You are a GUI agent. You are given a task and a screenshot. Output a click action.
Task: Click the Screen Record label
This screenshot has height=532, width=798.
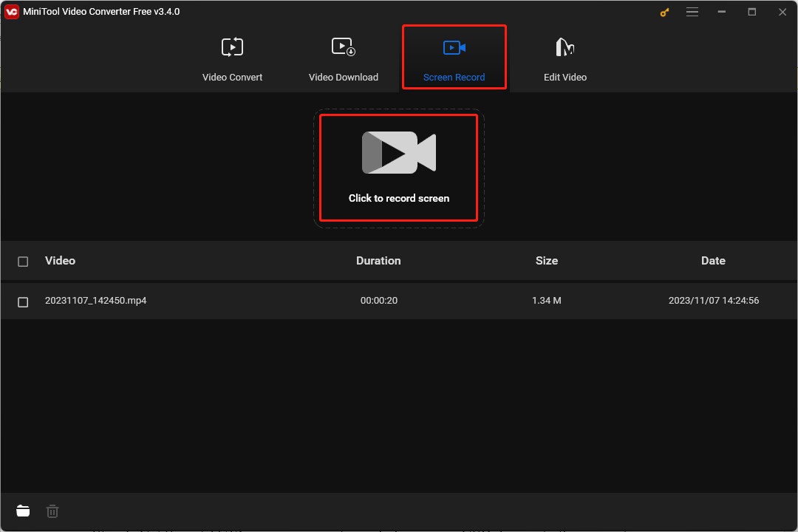[454, 77]
